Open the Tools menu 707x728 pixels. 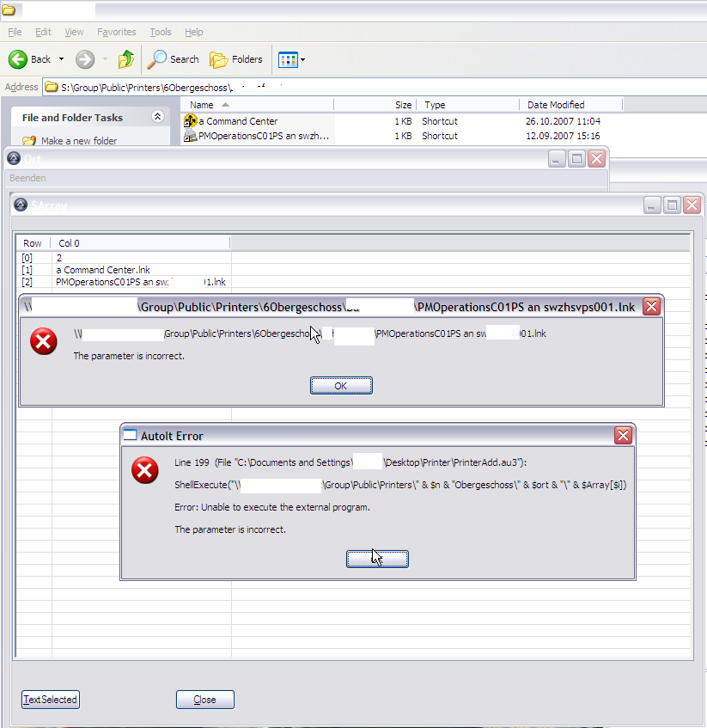pos(161,32)
